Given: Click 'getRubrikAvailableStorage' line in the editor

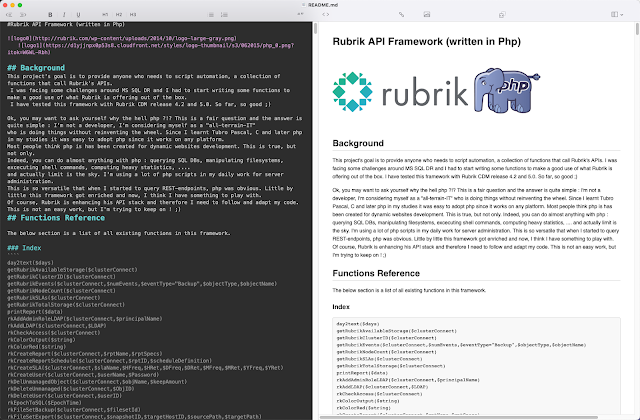Looking at the screenshot, I should click(x=72, y=270).
